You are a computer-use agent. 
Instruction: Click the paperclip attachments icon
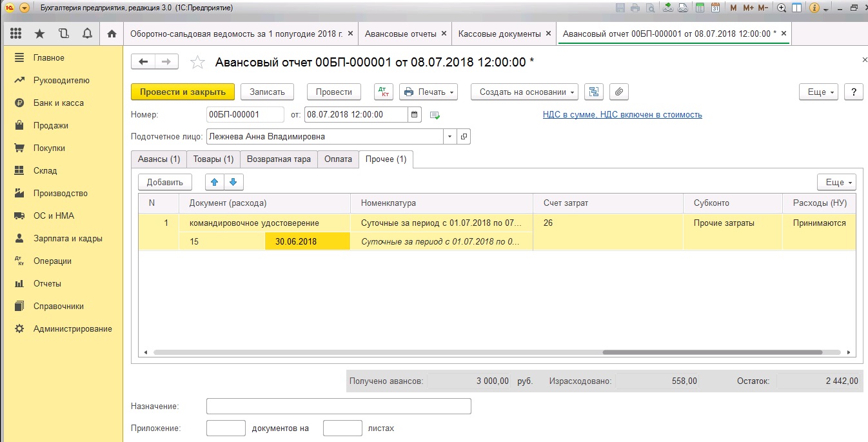point(618,92)
